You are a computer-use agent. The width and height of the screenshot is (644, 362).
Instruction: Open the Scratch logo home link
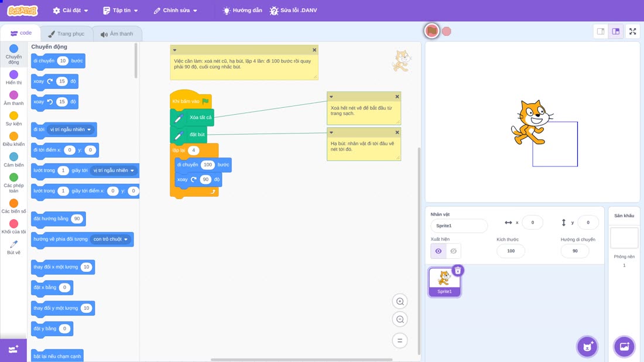click(23, 11)
